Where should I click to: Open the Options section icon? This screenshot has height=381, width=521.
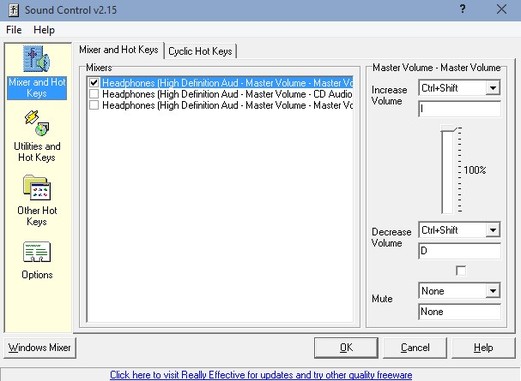coord(37,252)
